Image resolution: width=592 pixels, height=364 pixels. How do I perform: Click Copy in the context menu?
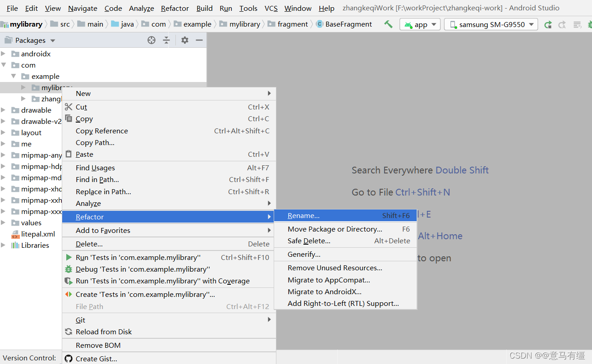tap(169, 118)
